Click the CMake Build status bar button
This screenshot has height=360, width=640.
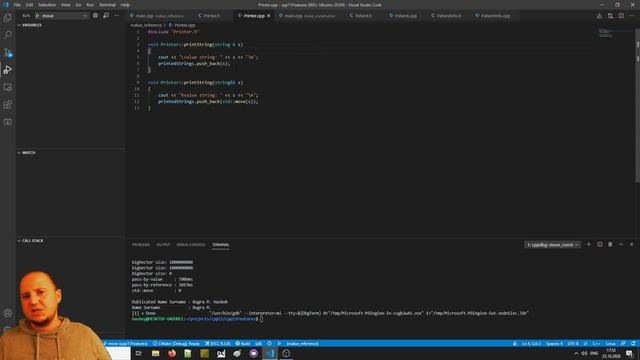click(x=243, y=343)
